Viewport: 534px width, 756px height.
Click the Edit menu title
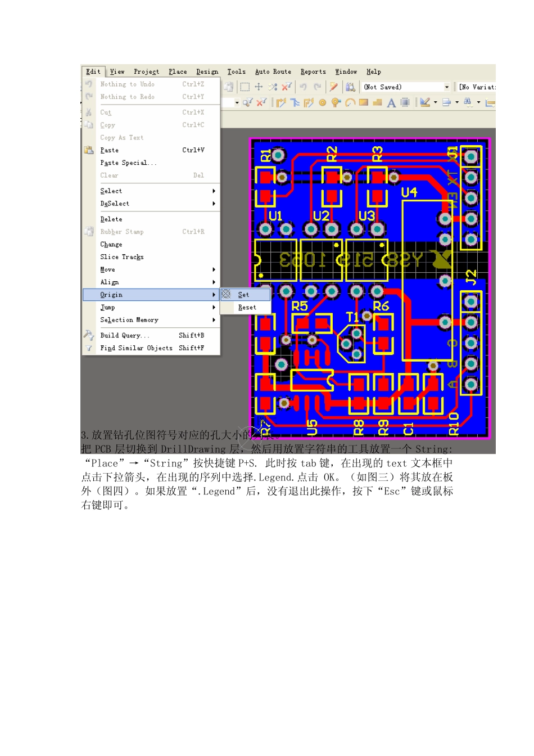point(93,71)
